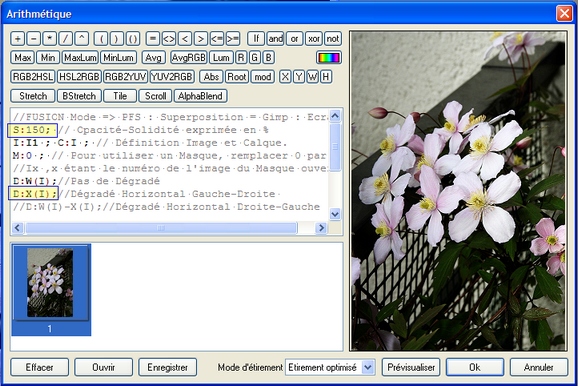Insert the X coordinate variable
Image resolution: width=578 pixels, height=386 pixels.
click(285, 77)
